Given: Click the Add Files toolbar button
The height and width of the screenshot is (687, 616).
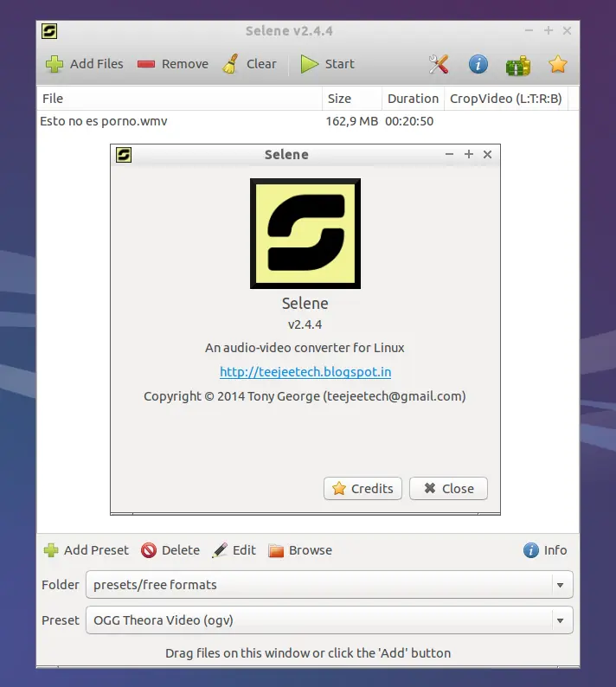Looking at the screenshot, I should 85,64.
